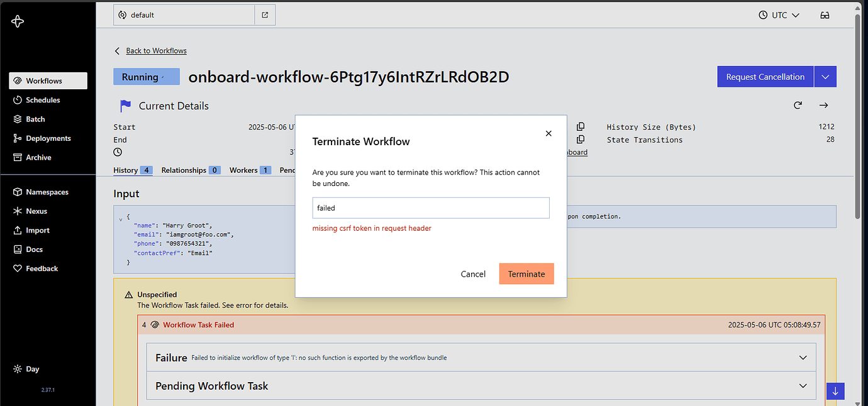
Task: Open the Feedback section
Action: point(40,268)
